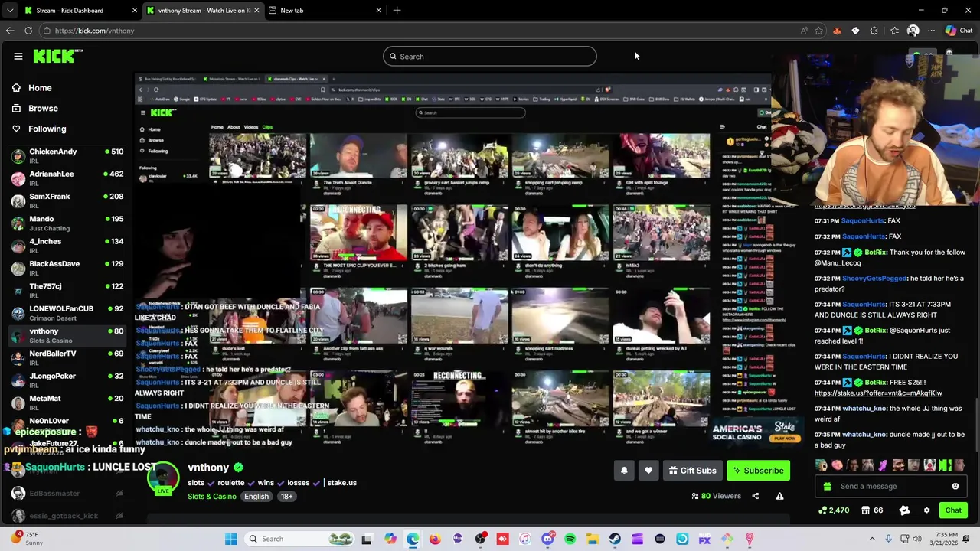Open channel points 2,470 balance
Image resolution: width=980 pixels, height=551 pixels.
(x=833, y=510)
